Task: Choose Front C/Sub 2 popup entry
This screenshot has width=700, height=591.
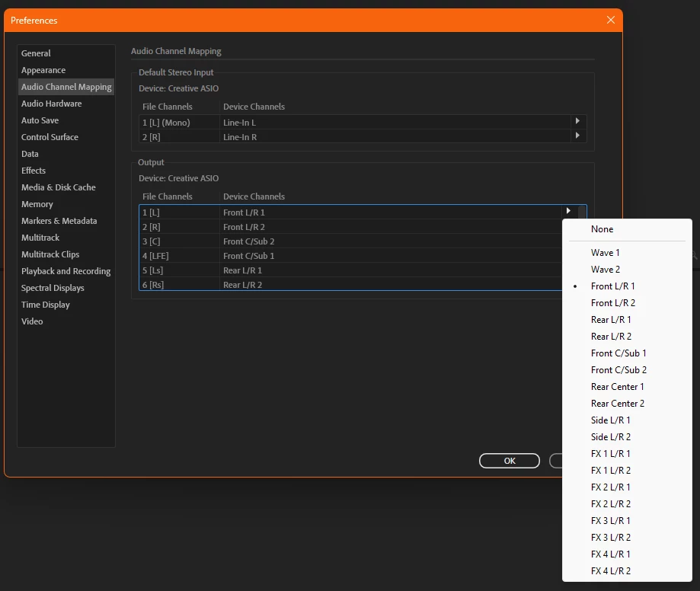Action: 627,370
